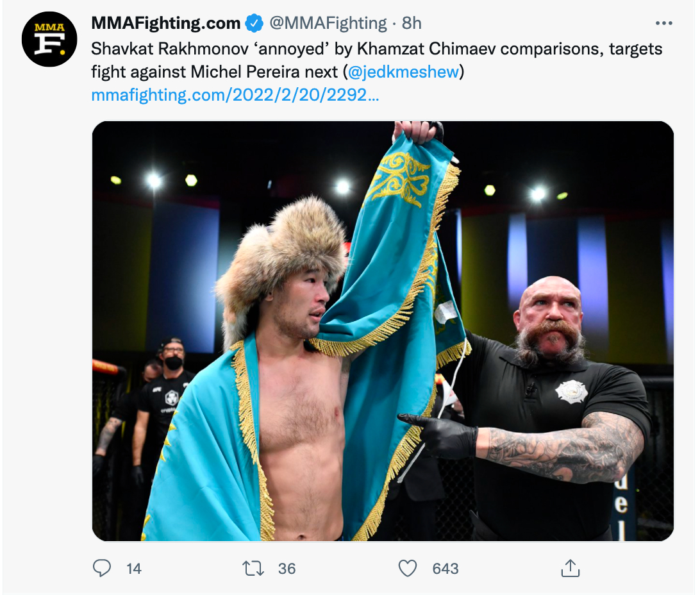Follow the mmafighting.com/2022/2/20 article link
The image size is (700, 595).
click(x=235, y=95)
